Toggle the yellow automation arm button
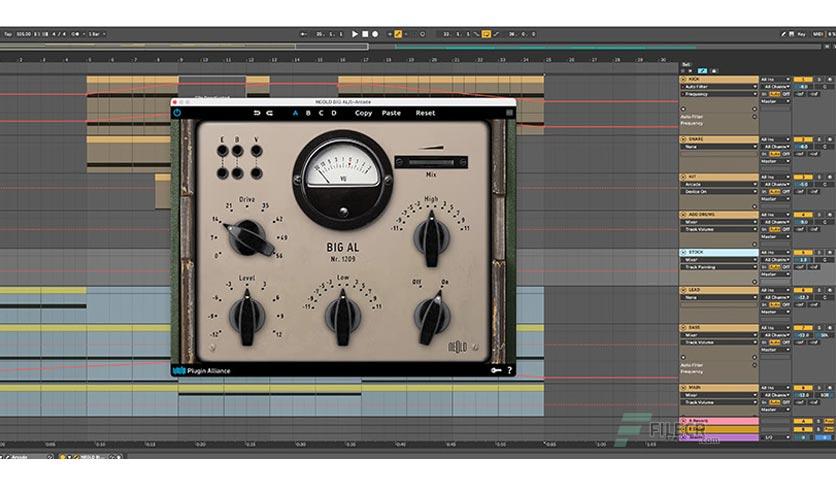 398,34
